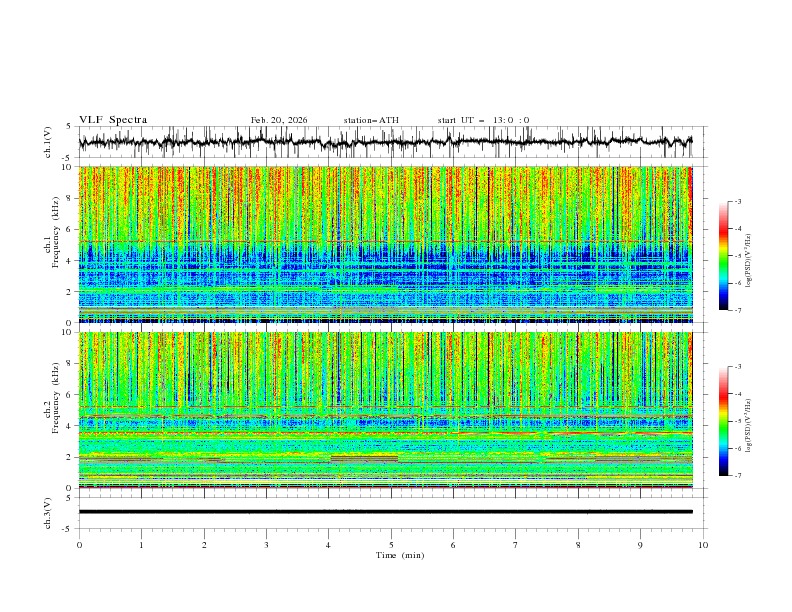The height and width of the screenshot is (612, 792).
Task: Click the "10" kHz tick on ch.2 spectrogram
Action: click(x=68, y=332)
